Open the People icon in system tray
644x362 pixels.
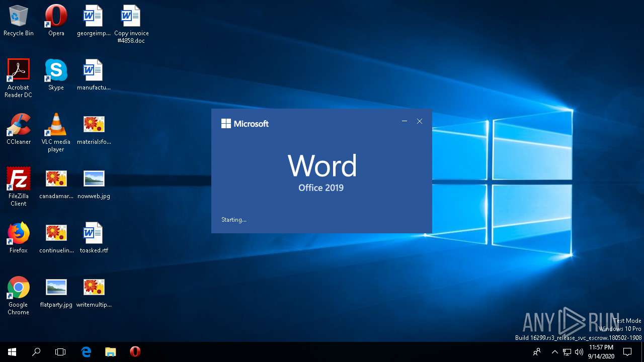coord(537,352)
